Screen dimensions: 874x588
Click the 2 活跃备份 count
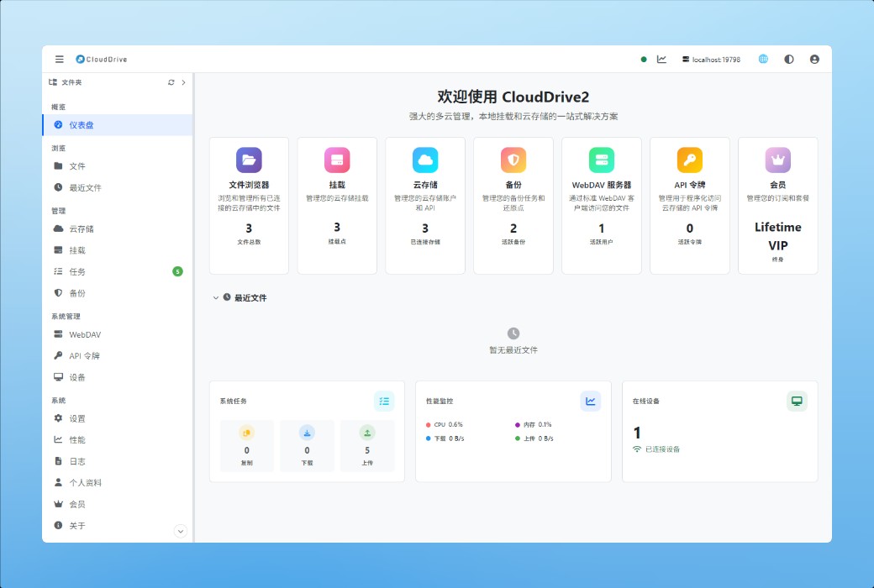click(x=513, y=228)
